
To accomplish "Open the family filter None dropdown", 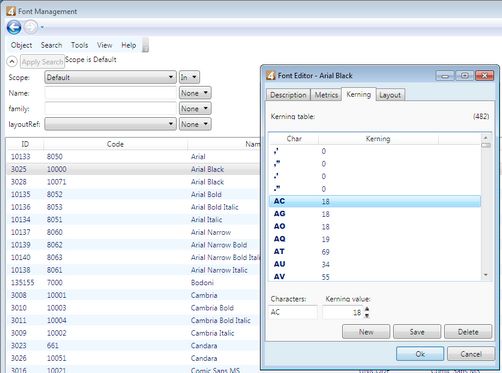I will coord(195,109).
